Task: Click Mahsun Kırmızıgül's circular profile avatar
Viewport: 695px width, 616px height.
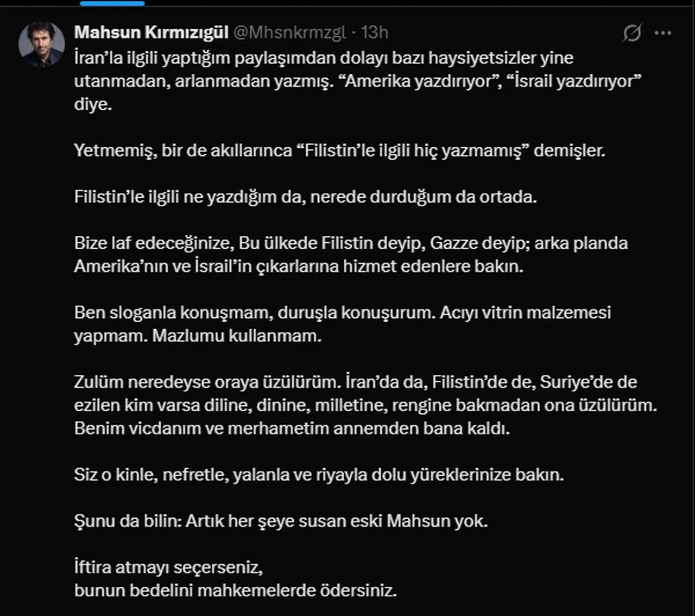Action: click(x=41, y=43)
